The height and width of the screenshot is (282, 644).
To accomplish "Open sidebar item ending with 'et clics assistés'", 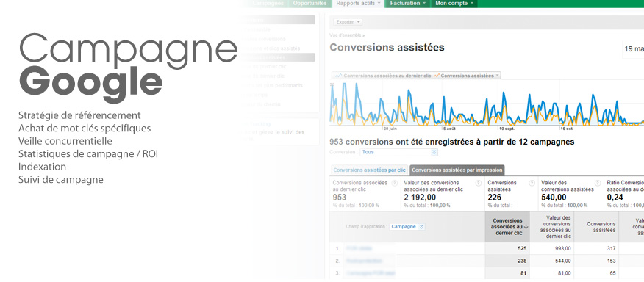I will tap(271, 48).
